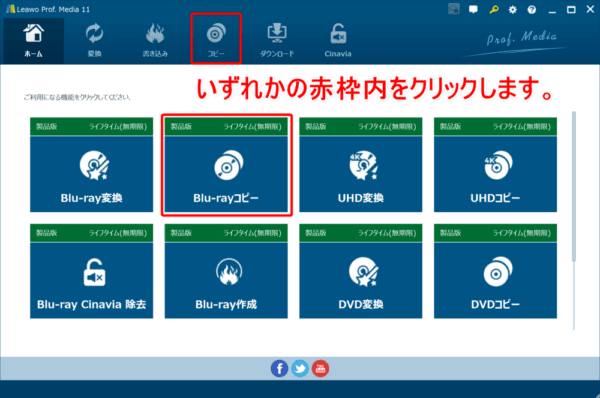Image resolution: width=600 pixels, height=398 pixels.
Task: Click the ライフタイム(無期限) label on Blu-ray変換
Action: [x=118, y=127]
